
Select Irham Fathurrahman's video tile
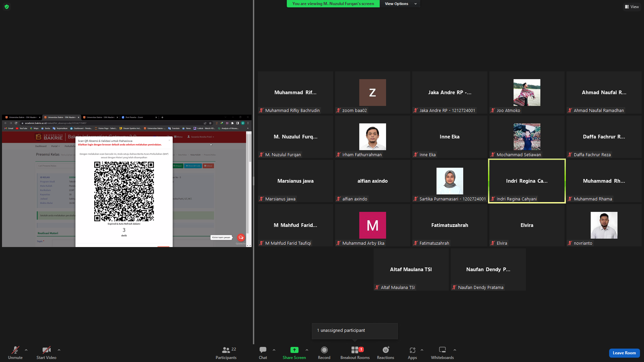372,137
